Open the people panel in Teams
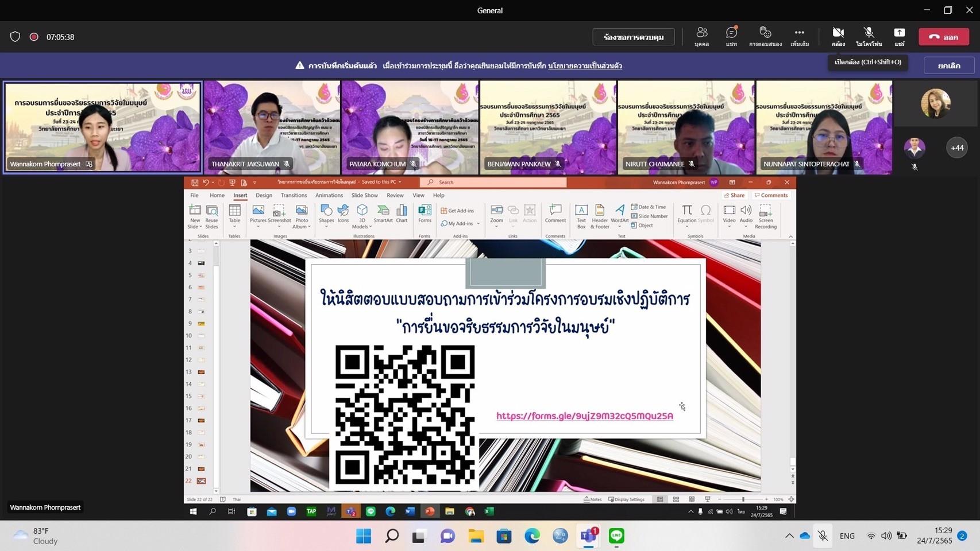Viewport: 980px width, 551px height. (701, 36)
